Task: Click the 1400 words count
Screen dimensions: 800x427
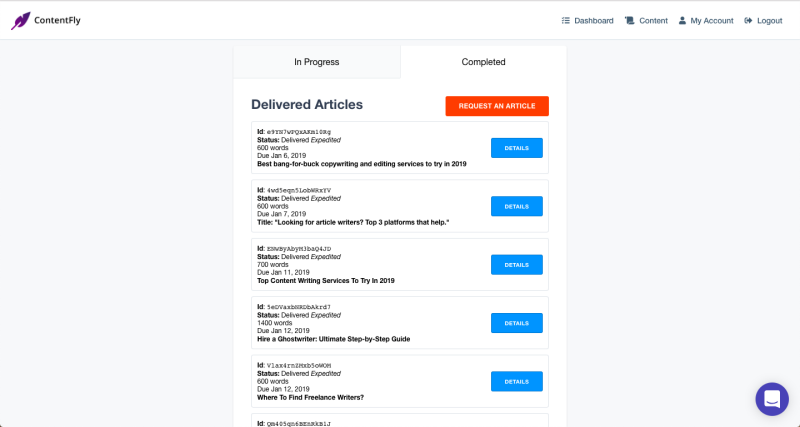Action: click(274, 323)
